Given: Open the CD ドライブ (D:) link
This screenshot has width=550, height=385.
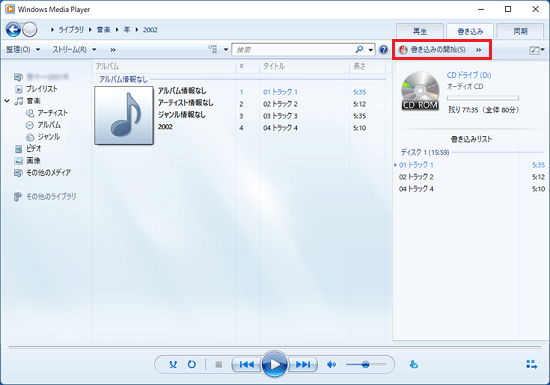Looking at the screenshot, I should pyautogui.click(x=469, y=75).
